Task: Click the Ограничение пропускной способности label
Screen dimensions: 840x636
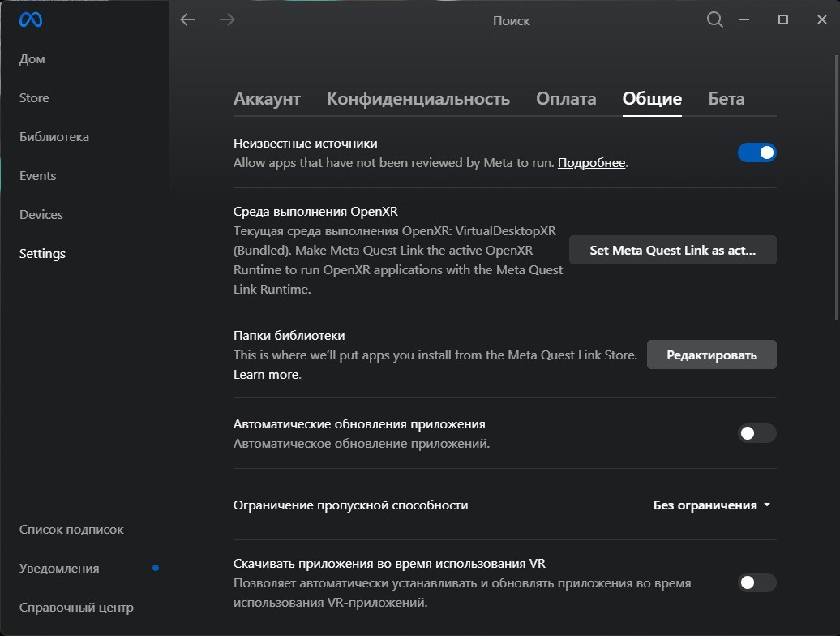Action: (x=351, y=505)
